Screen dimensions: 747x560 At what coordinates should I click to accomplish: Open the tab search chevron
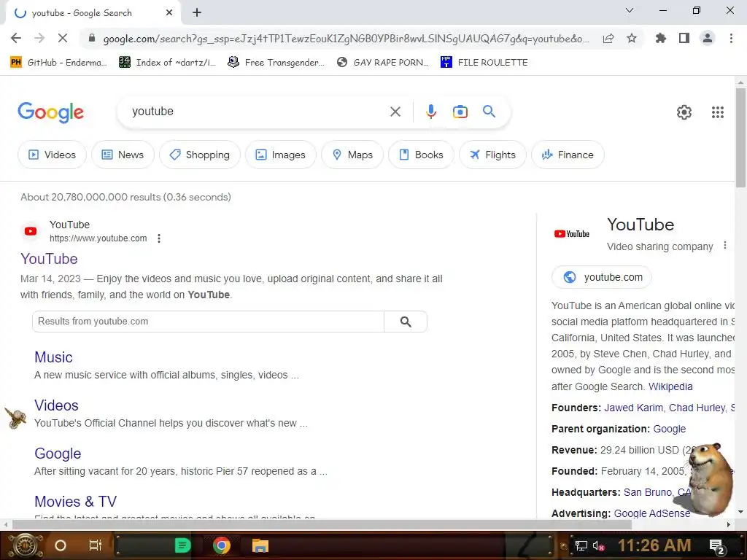pyautogui.click(x=630, y=10)
